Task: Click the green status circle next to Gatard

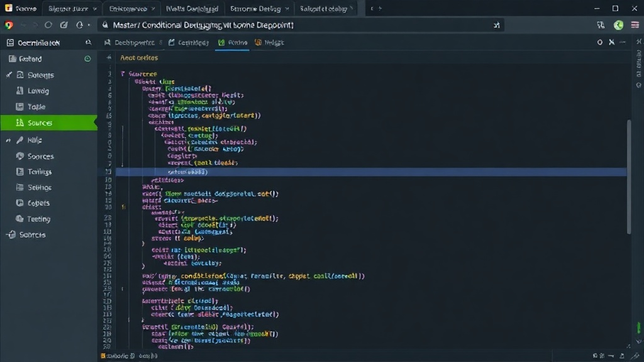Action: click(87, 58)
